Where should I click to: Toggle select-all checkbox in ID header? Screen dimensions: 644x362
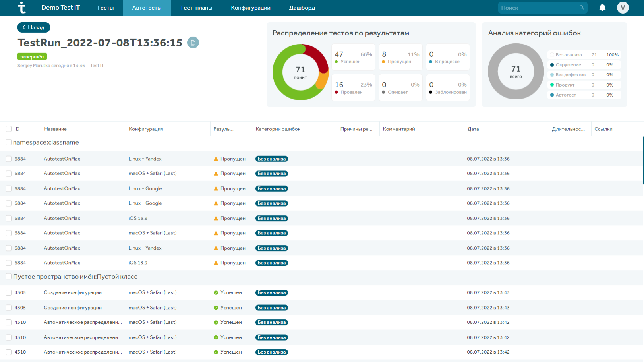coord(8,129)
